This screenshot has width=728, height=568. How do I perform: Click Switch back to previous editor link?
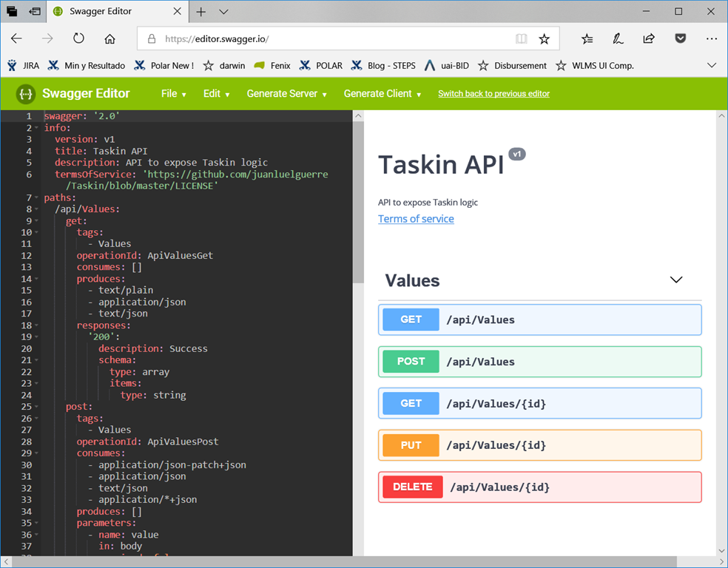(493, 94)
